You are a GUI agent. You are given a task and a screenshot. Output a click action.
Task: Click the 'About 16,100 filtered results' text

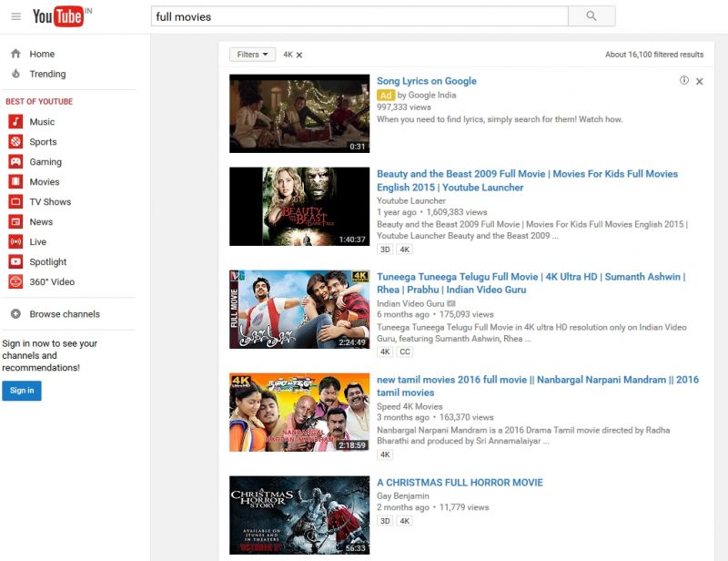coord(654,55)
